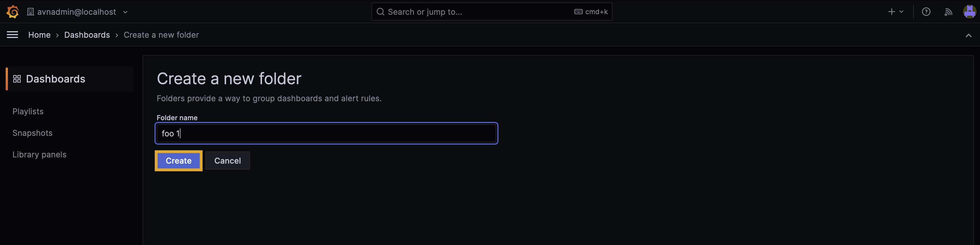Expand the chevron next to plus icon
Screen dimensions: 980x245
tap(901, 12)
